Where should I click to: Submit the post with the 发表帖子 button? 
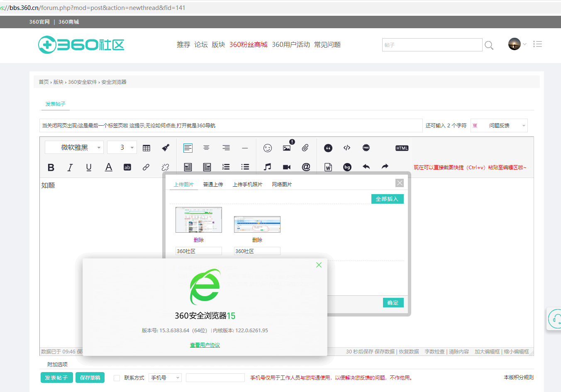[56, 378]
